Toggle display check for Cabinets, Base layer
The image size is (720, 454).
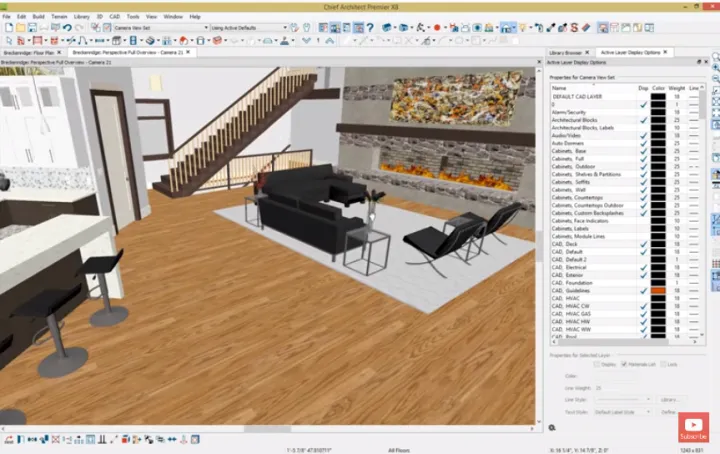(643, 150)
